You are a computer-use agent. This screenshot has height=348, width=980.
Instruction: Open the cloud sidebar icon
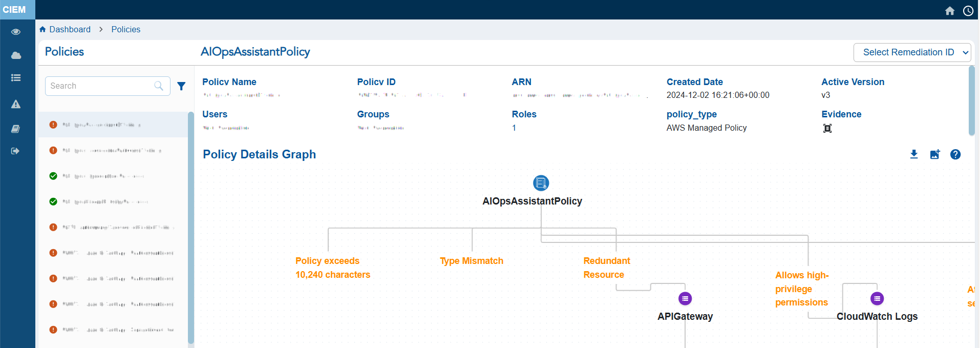click(x=16, y=55)
